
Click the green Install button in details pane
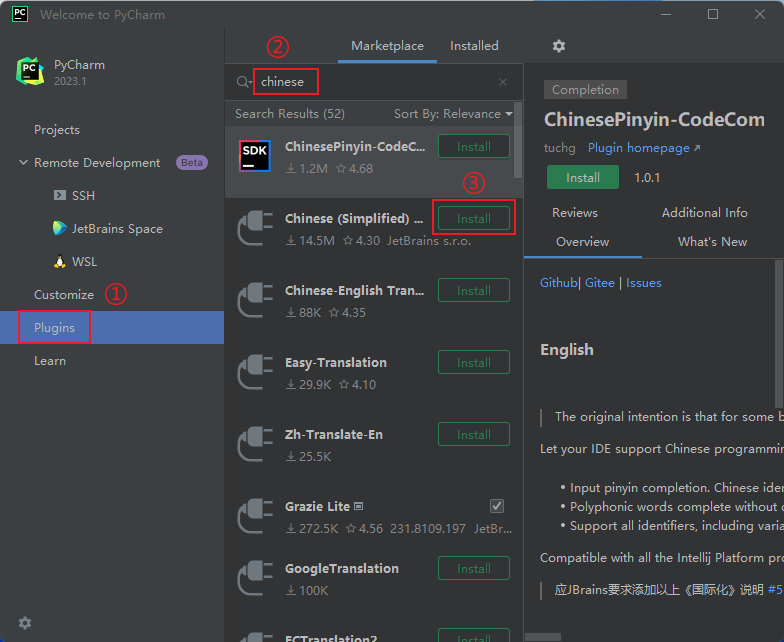point(582,177)
